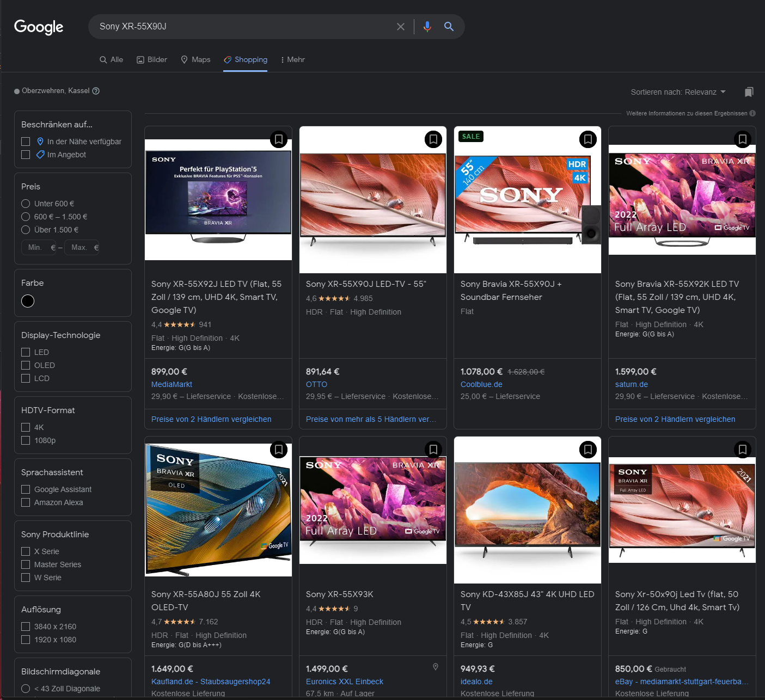
Task: Open Sortieren nach Relevanz dropdown
Action: point(678,92)
